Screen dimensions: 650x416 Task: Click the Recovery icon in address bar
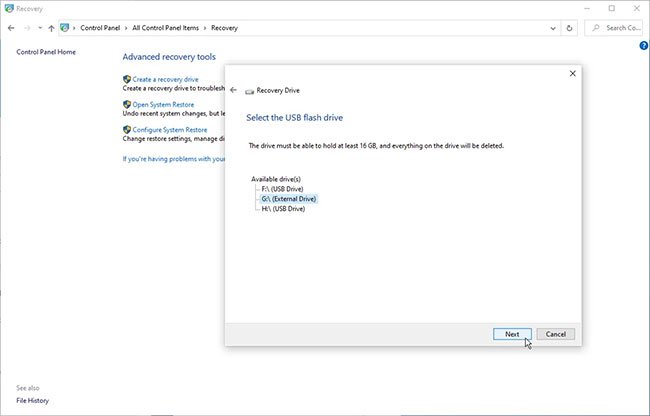click(65, 28)
